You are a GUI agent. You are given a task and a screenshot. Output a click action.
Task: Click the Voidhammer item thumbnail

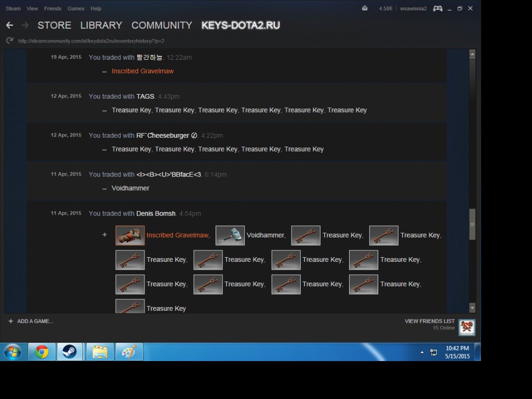pos(230,235)
